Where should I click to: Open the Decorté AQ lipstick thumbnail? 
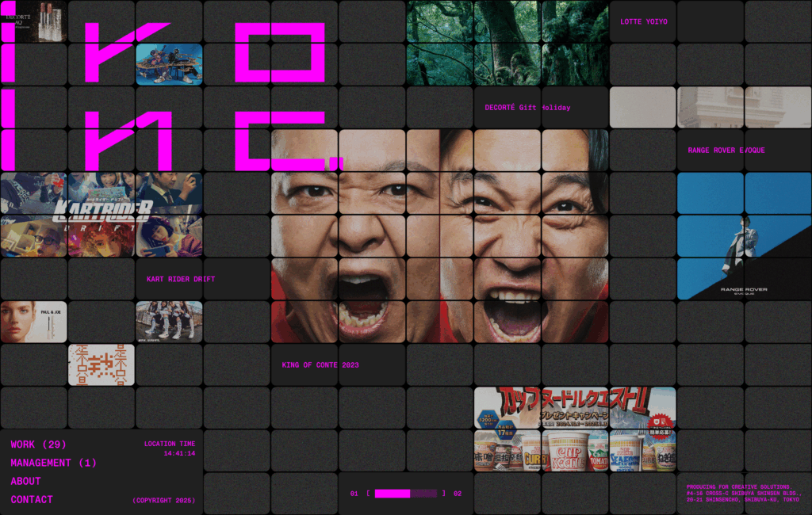click(33, 21)
